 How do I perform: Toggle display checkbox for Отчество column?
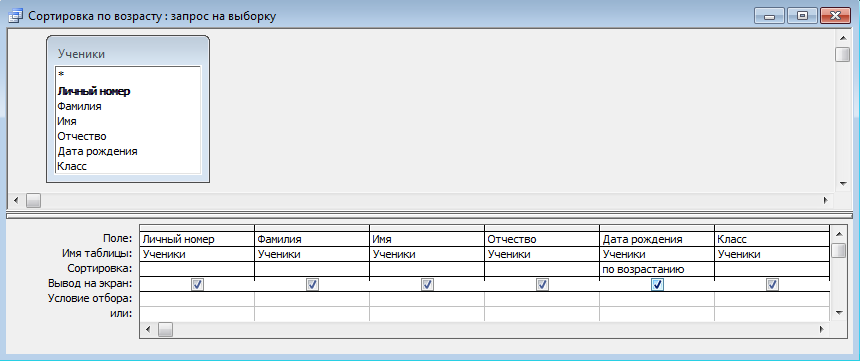[x=542, y=285]
